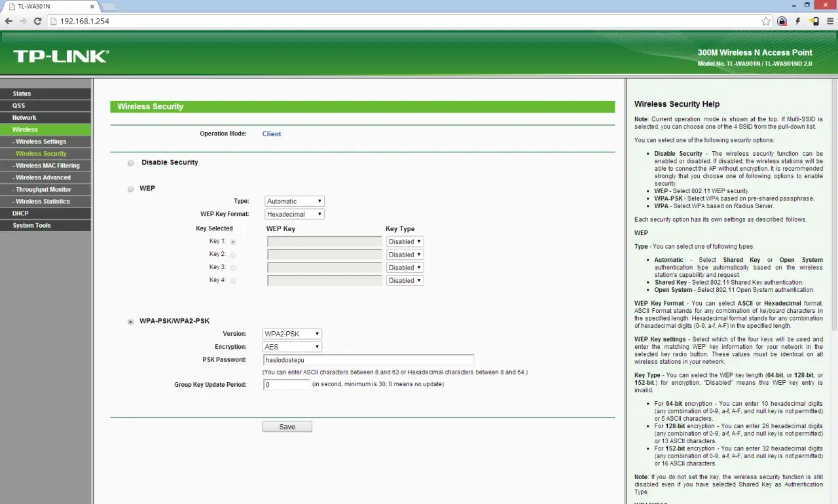Select the WEP radio button

pyautogui.click(x=131, y=189)
